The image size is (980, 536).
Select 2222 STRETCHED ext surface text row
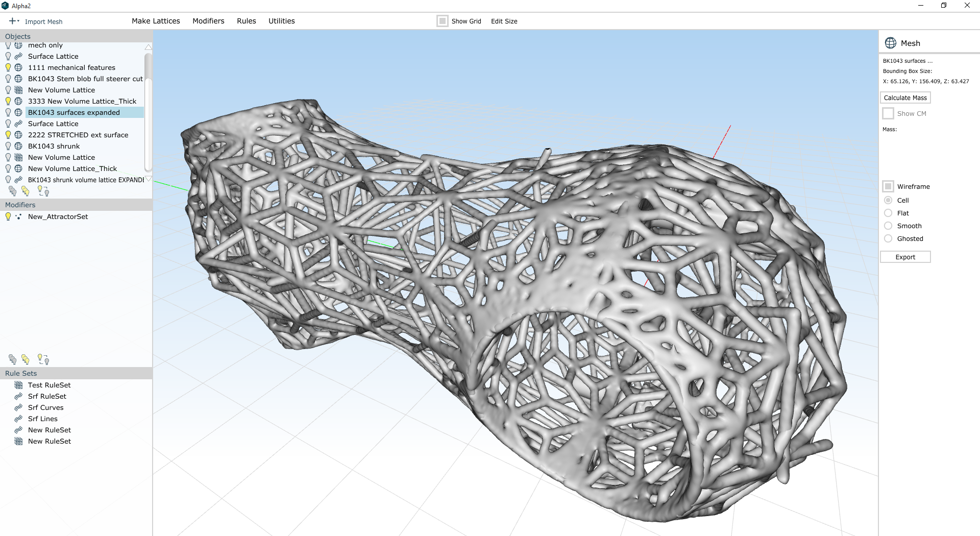78,135
